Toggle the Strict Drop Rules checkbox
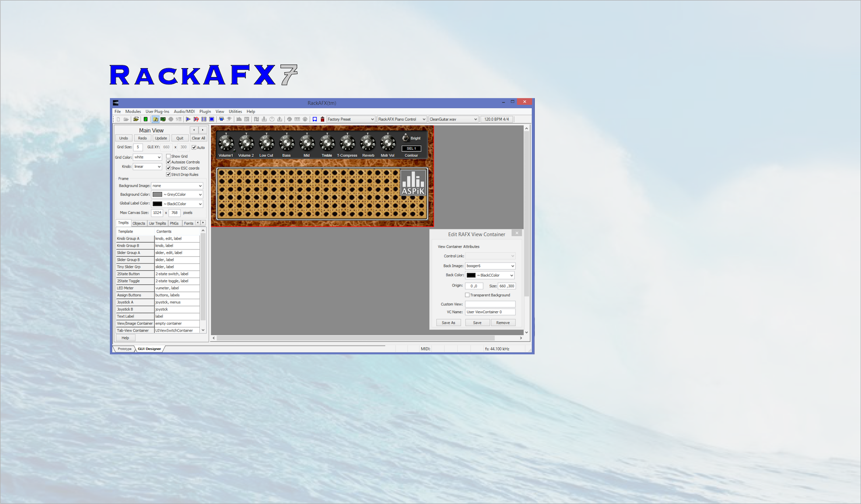 pyautogui.click(x=169, y=174)
